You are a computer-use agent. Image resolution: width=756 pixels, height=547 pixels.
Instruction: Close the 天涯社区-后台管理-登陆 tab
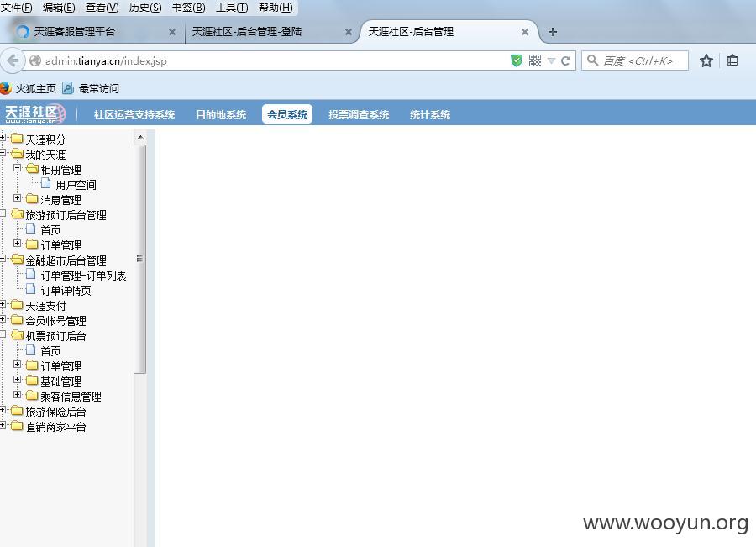[x=349, y=32]
